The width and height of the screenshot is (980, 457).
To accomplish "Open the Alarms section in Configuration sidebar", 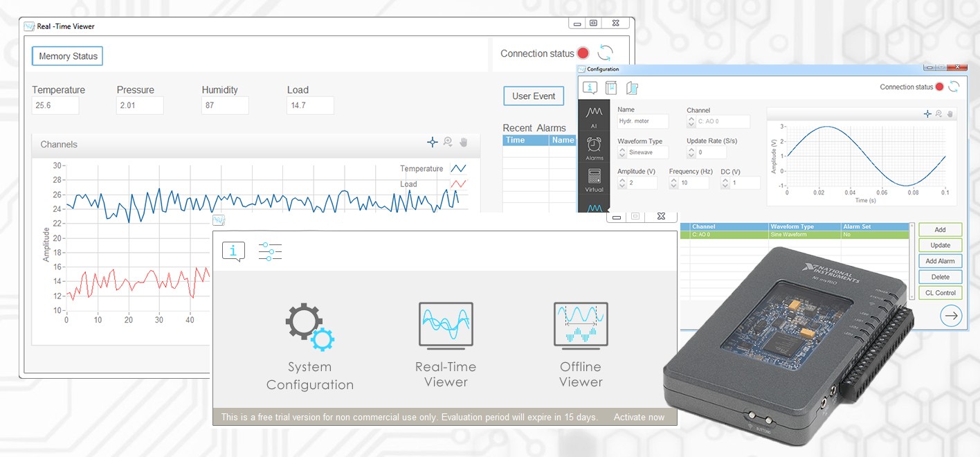I will coord(594,148).
